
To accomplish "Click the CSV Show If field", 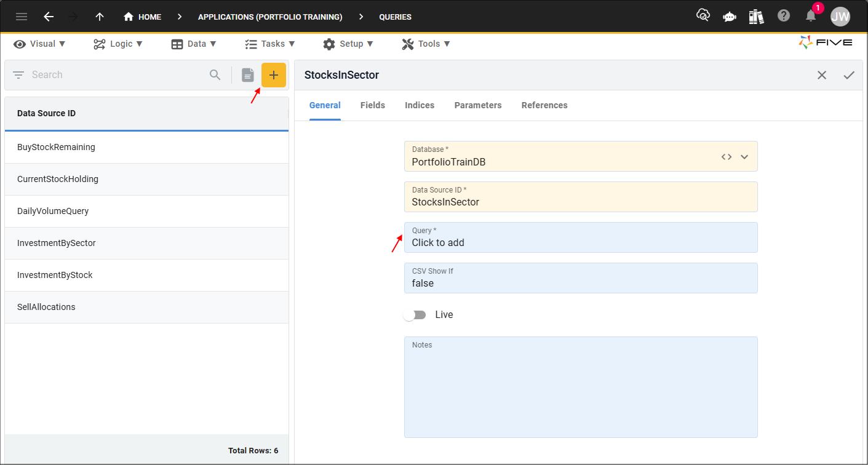I will pyautogui.click(x=581, y=278).
